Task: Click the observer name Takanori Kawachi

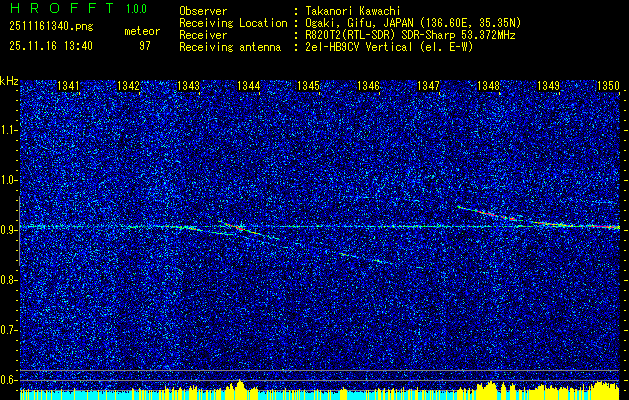Action: [352, 11]
